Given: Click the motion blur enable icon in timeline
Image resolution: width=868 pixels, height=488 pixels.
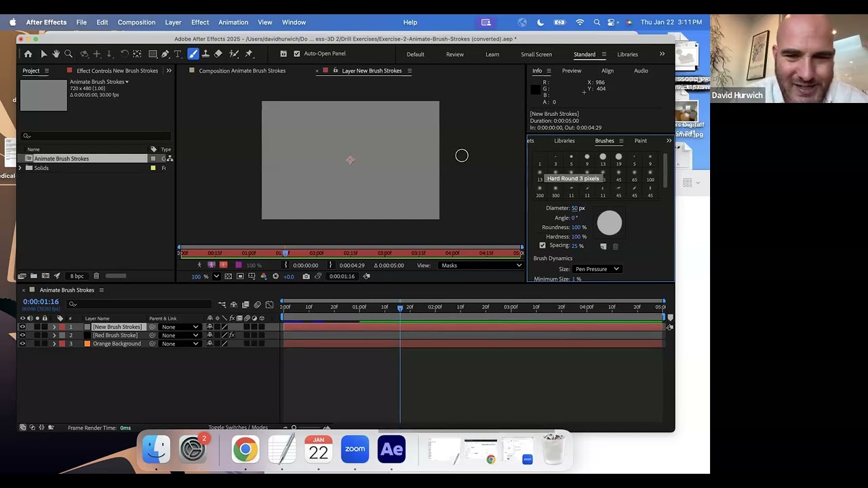Looking at the screenshot, I should pyautogui.click(x=257, y=304).
